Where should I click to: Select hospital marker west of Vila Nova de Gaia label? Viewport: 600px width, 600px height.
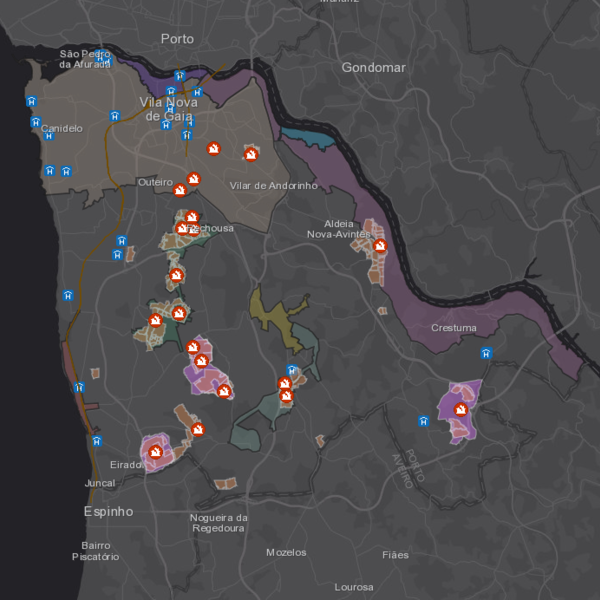pos(115,116)
